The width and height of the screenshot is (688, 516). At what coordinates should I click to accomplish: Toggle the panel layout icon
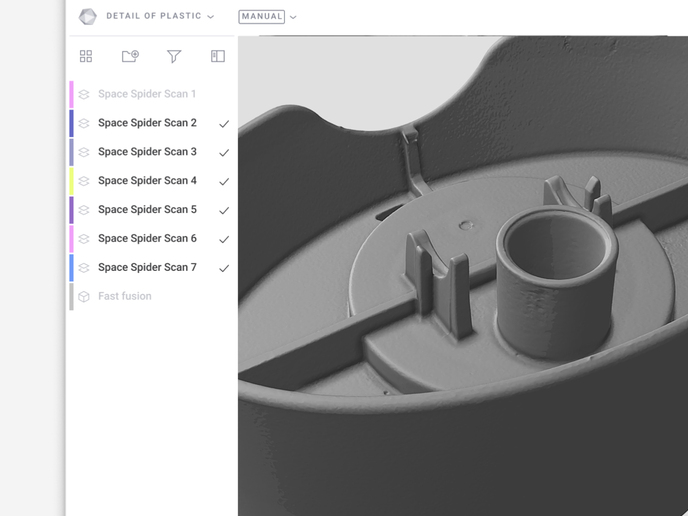pyautogui.click(x=218, y=57)
